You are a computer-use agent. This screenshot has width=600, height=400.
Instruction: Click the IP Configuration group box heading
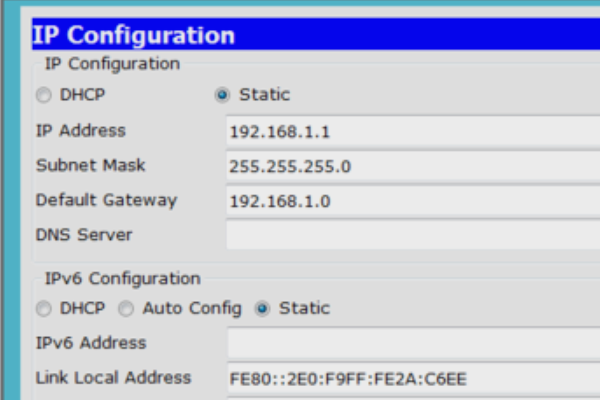point(112,64)
